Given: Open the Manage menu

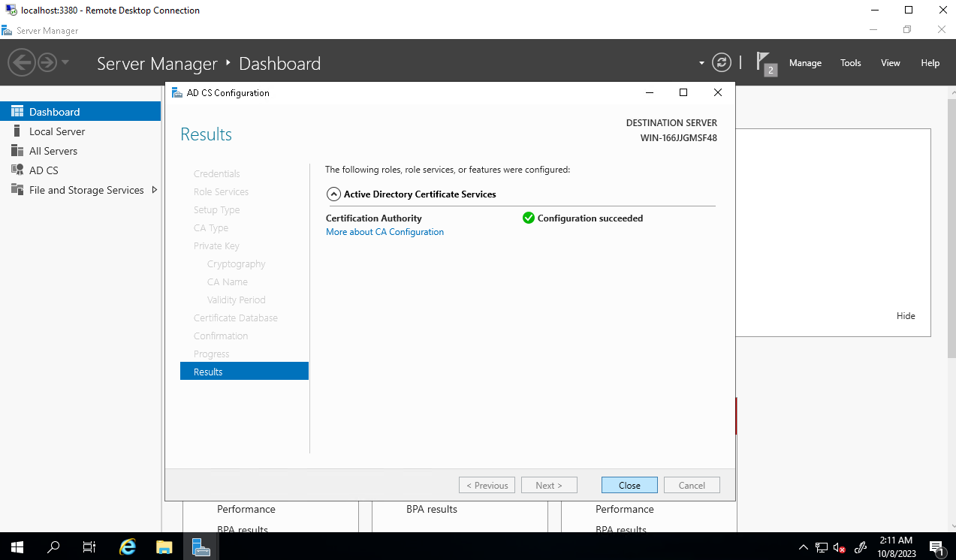Looking at the screenshot, I should click(x=805, y=63).
